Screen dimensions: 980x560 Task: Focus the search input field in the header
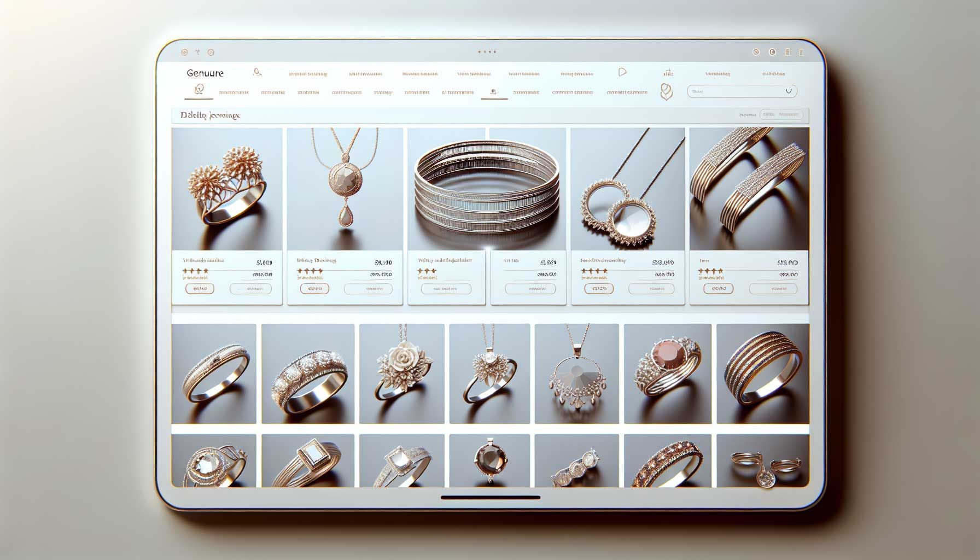(x=742, y=91)
